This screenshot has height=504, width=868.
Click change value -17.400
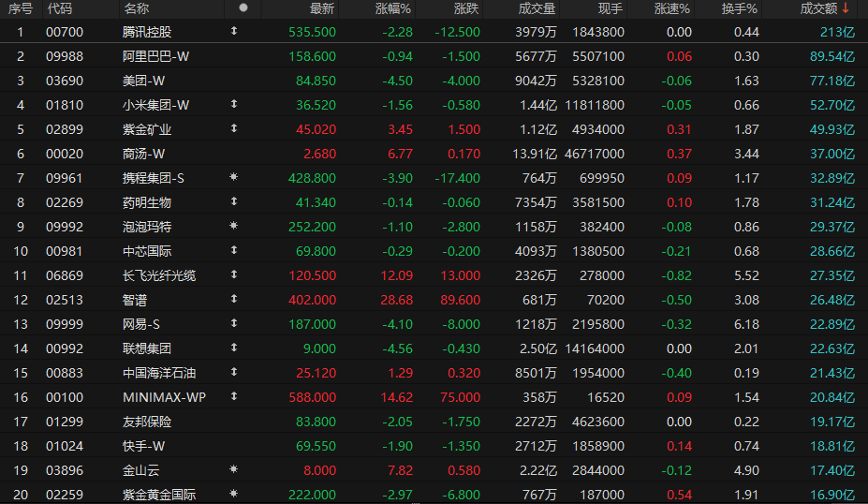pos(457,178)
